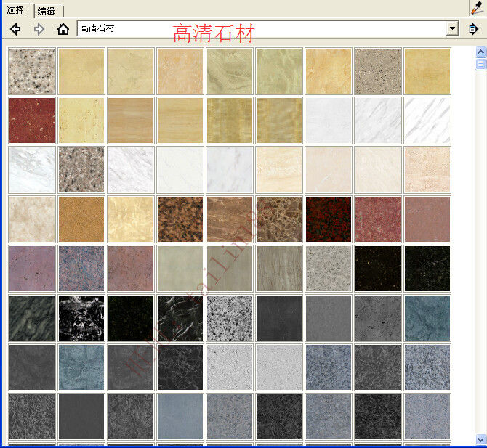487x448 pixels.
Task: Pick the light blue marble swatch in seventh row
Action: pyautogui.click(x=81, y=367)
